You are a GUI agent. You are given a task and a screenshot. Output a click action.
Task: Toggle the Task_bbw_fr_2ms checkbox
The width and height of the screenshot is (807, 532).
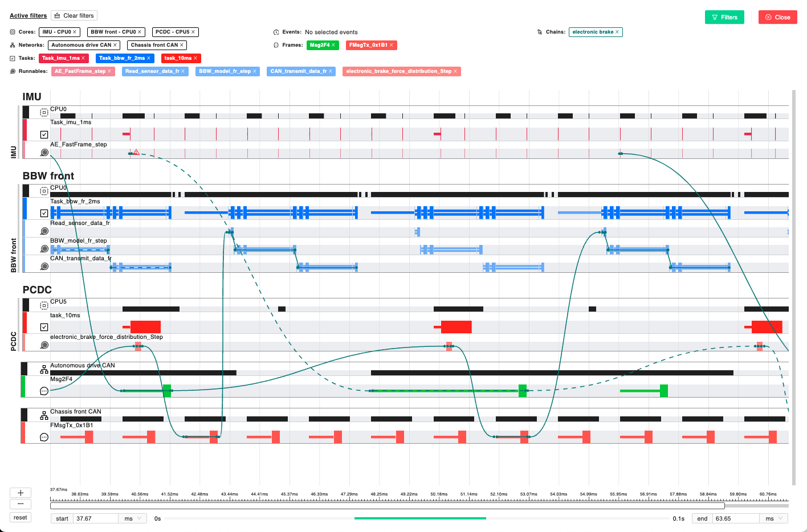[44, 213]
